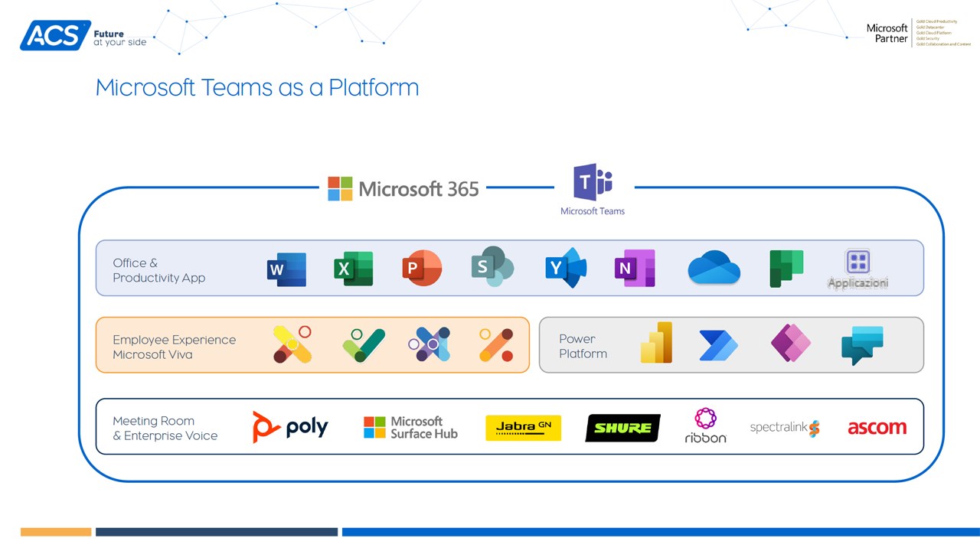Screen dimensions: 980x551
Task: Click the orange Viva icon
Action: 495,344
